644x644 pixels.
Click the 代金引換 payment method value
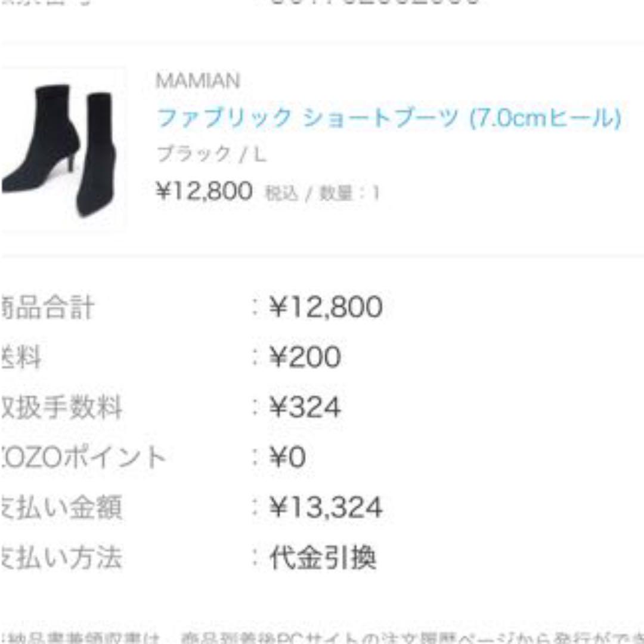pyautogui.click(x=323, y=558)
